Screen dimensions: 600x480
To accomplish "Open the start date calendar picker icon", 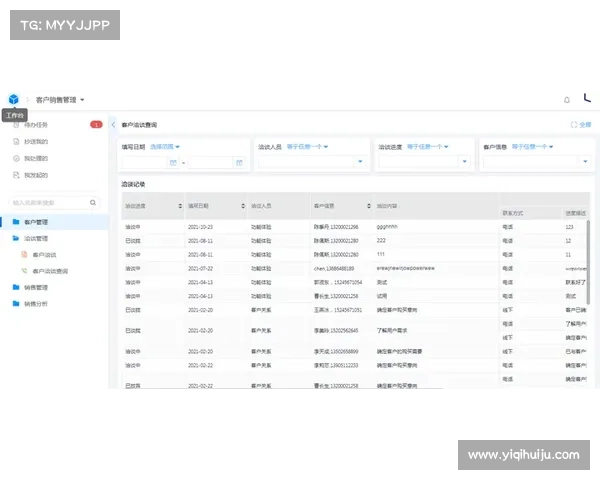I will [173, 162].
